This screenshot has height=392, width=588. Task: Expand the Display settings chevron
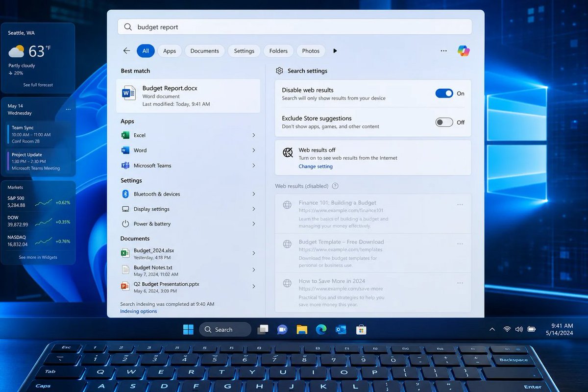(254, 209)
